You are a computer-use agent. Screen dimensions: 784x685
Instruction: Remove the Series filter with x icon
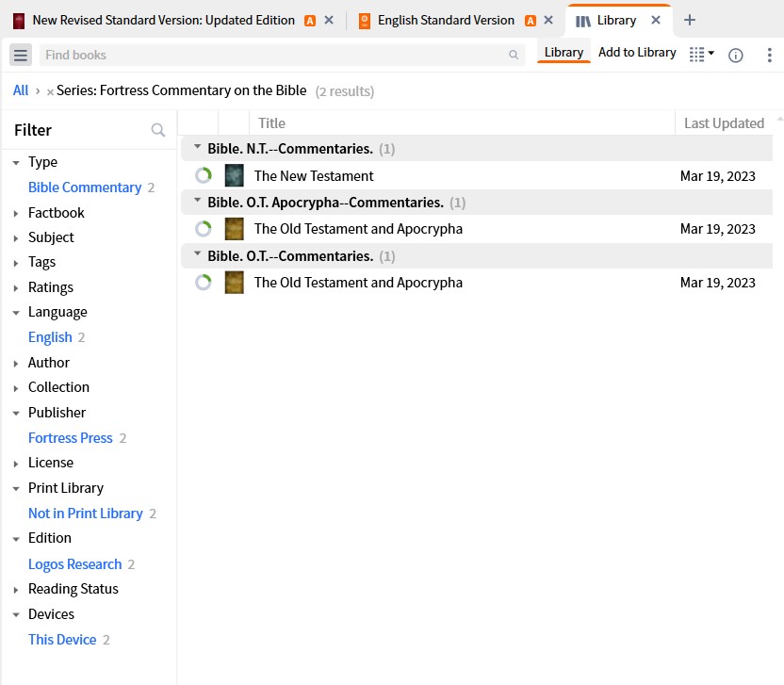pos(50,91)
